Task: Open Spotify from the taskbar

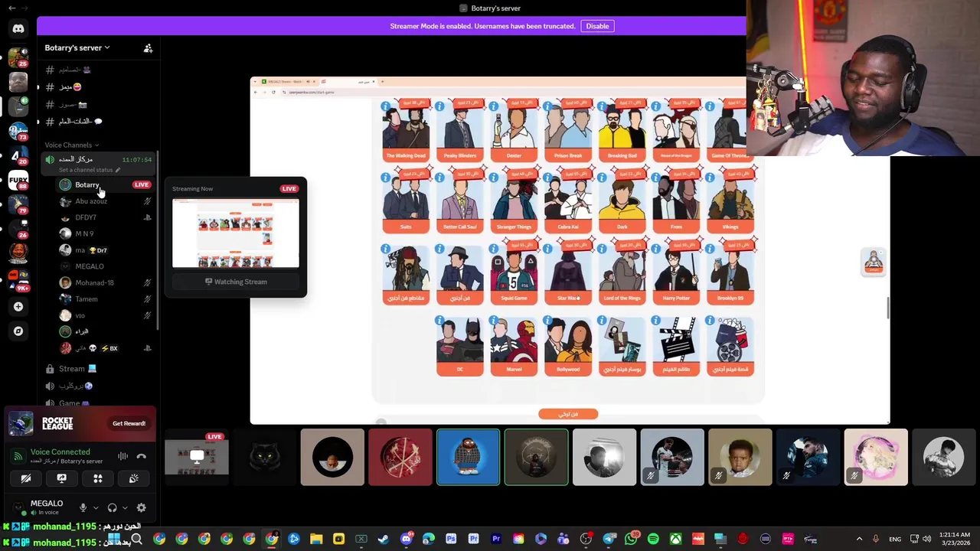Action: [x=653, y=540]
